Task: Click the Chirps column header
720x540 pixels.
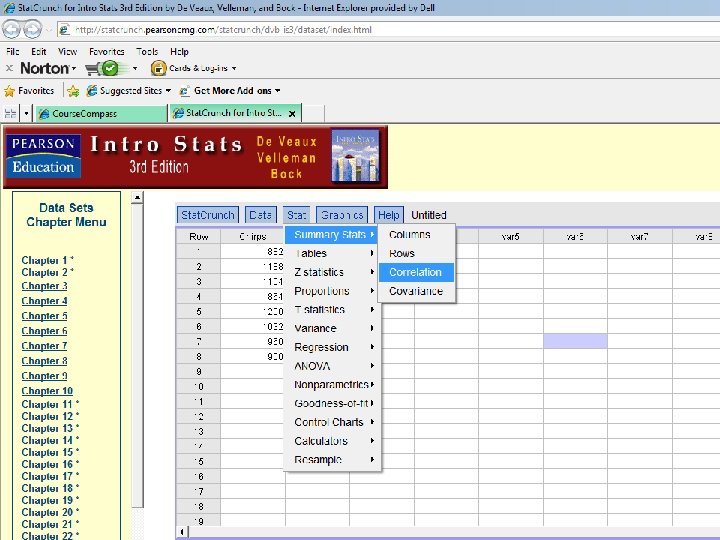Action: (253, 236)
